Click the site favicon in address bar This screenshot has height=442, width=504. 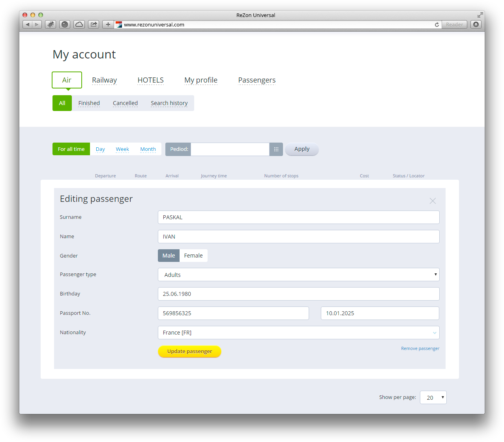click(119, 24)
